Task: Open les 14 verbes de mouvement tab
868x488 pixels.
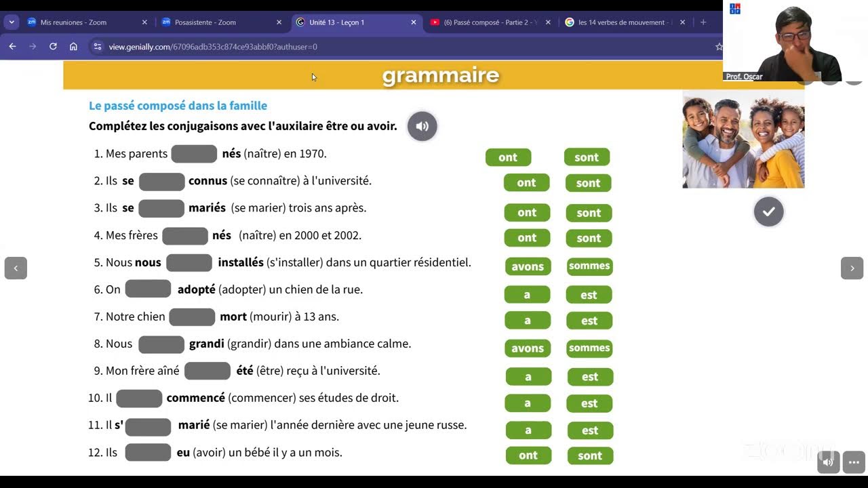Action: 624,22
